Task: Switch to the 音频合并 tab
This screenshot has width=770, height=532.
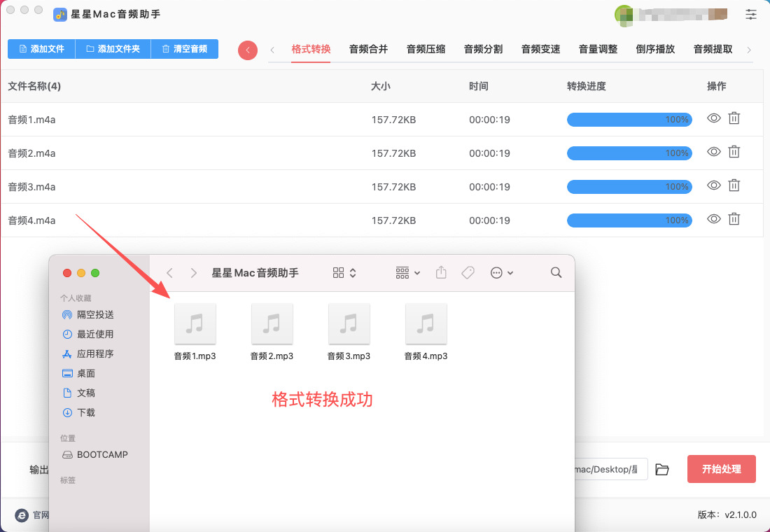Action: (368, 49)
